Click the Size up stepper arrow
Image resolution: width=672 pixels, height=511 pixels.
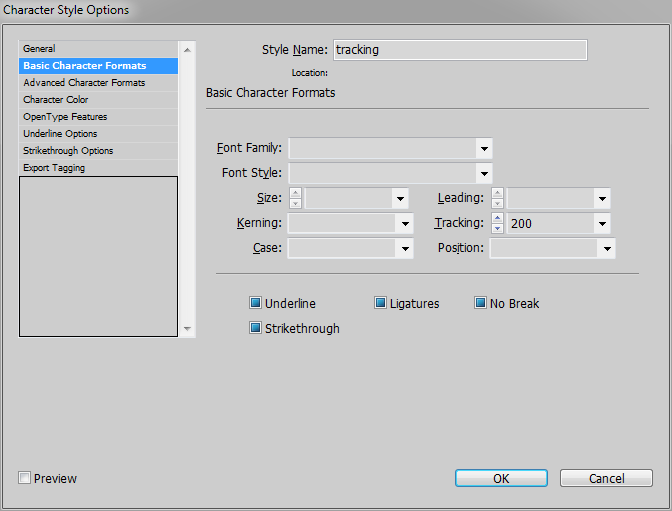295,193
